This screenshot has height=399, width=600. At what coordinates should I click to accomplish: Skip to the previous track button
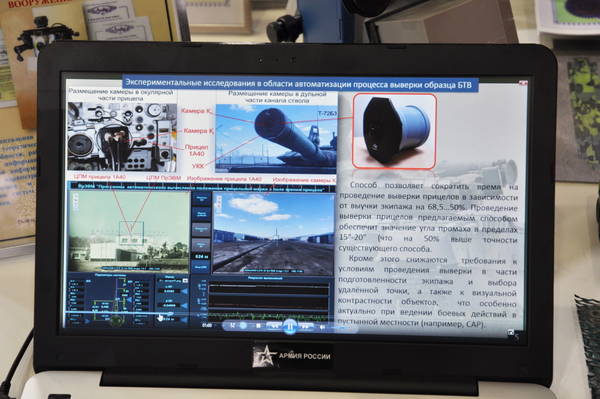tap(274, 326)
